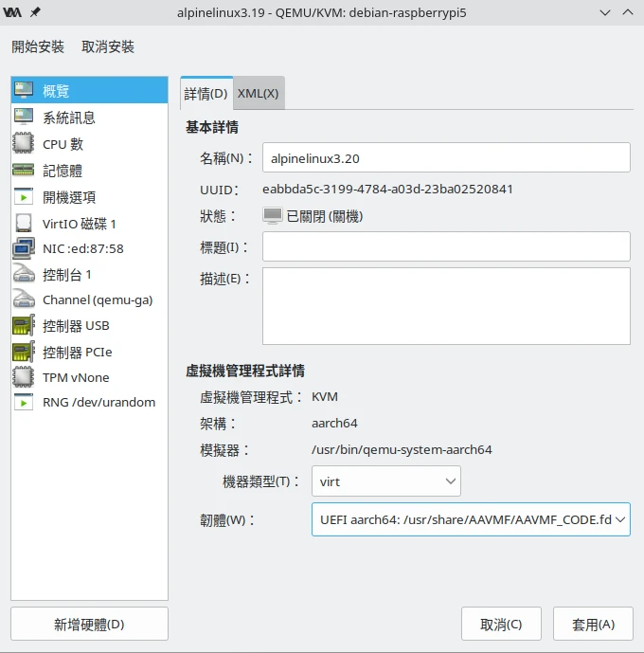Screen dimensions: 644x653
Task: Click the 開機選項 play icon
Action: [x=24, y=196]
